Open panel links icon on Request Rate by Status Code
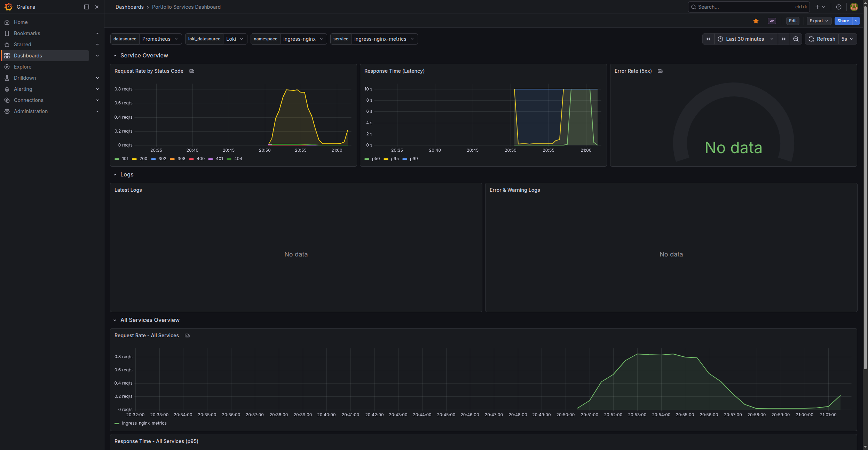The image size is (868, 450). point(191,71)
